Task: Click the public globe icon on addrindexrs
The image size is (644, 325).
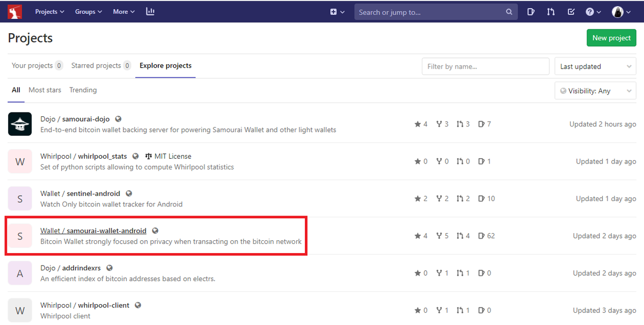Action: [110, 268]
